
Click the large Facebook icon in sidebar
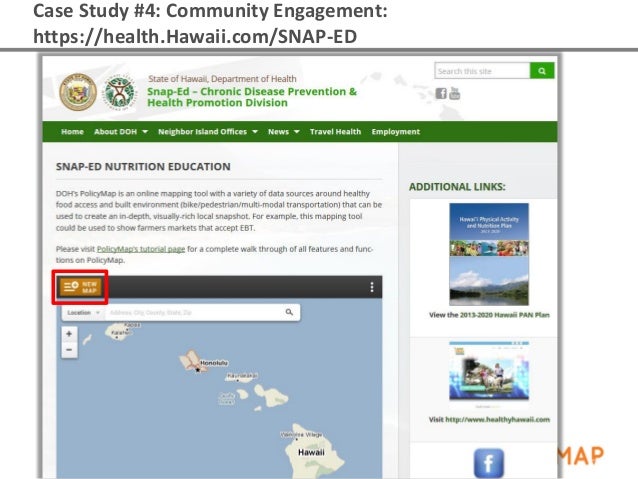pos(489,463)
